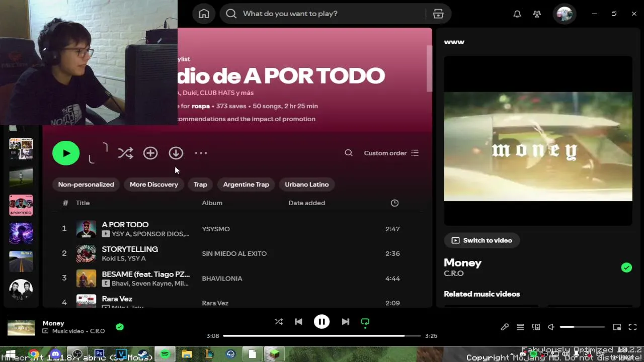
Task: Click the BESAME track cover
Action: 86,278
